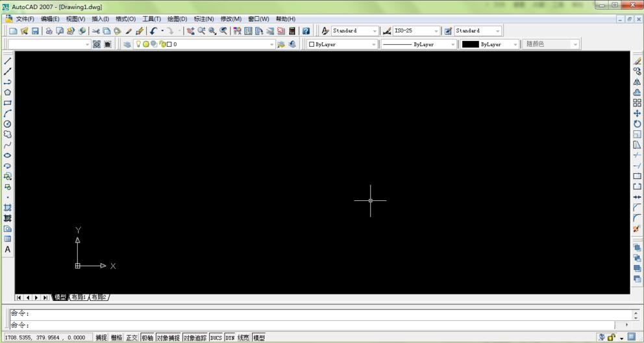Choose the Multiline Text tool
Screen dimensions: 644x343
(8, 250)
